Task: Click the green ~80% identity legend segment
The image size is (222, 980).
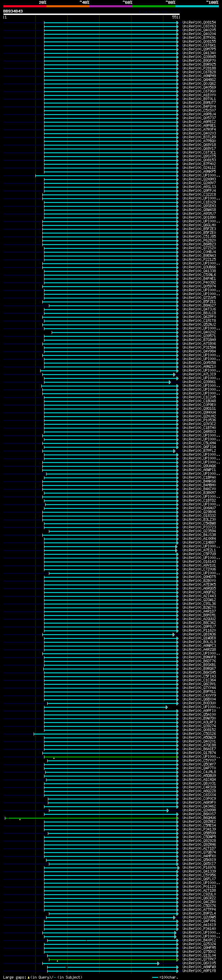Action: (x=154, y=6)
